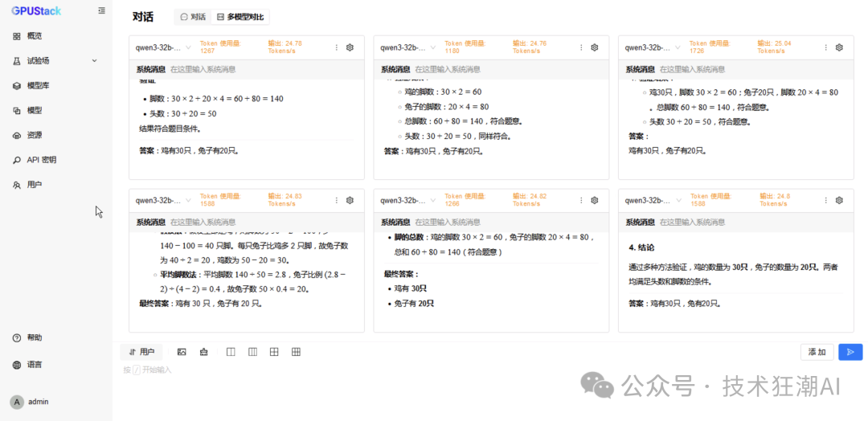
Task: Open more options in 1180-token panel
Action: pyautogui.click(x=581, y=47)
